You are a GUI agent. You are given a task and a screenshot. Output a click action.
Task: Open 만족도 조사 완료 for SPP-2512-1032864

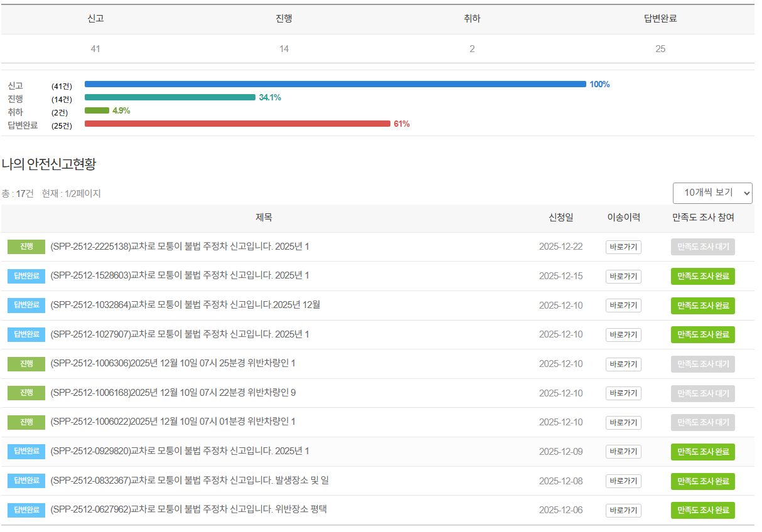[x=702, y=306]
